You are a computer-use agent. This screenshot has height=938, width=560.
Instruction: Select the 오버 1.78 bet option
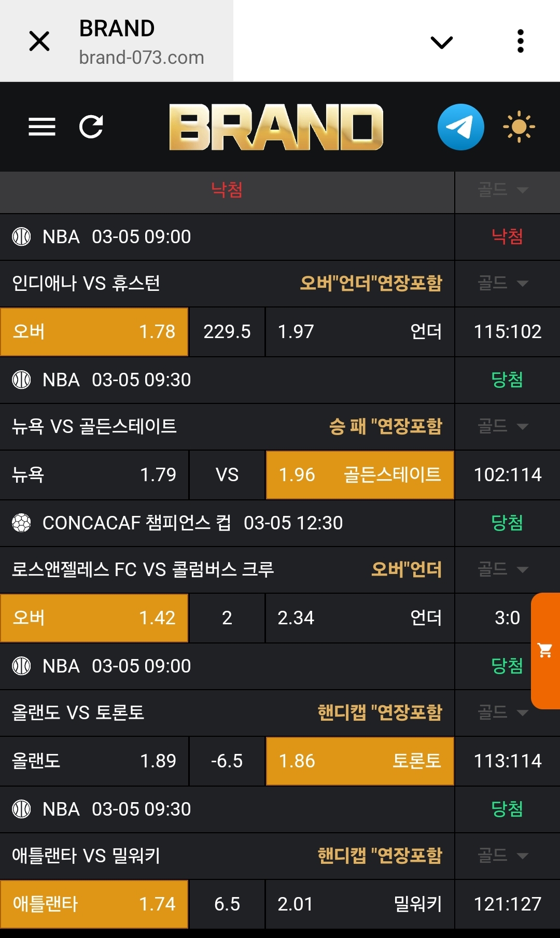94,332
